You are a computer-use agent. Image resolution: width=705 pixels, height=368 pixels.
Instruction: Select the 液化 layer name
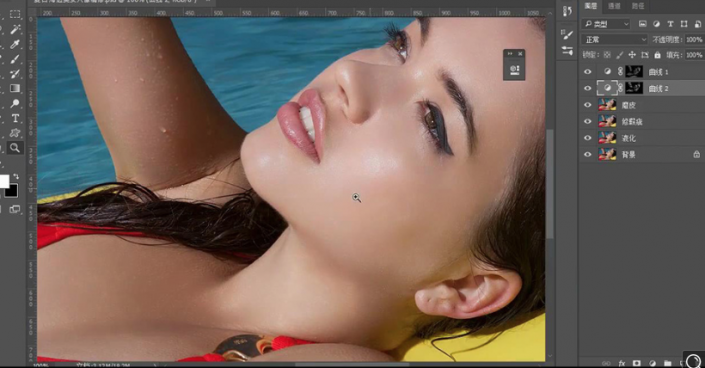(629, 138)
